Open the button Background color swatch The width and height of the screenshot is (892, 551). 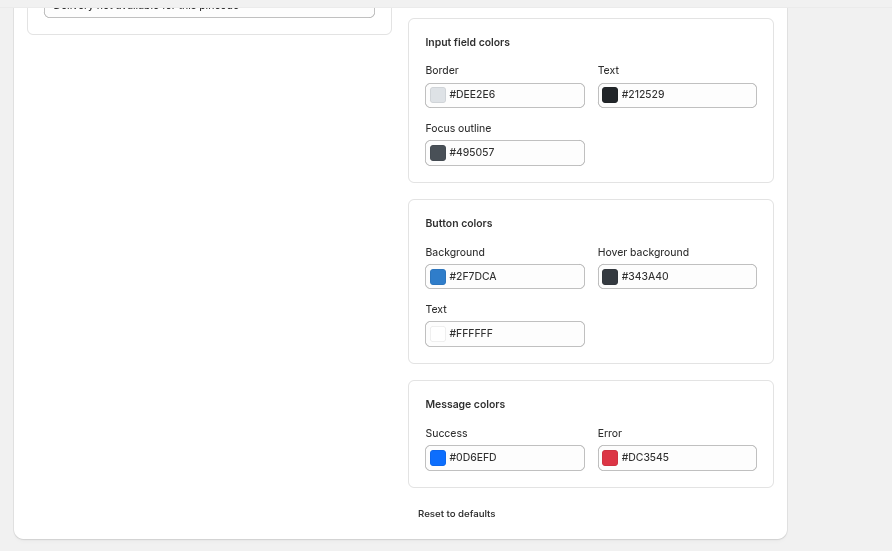click(437, 277)
